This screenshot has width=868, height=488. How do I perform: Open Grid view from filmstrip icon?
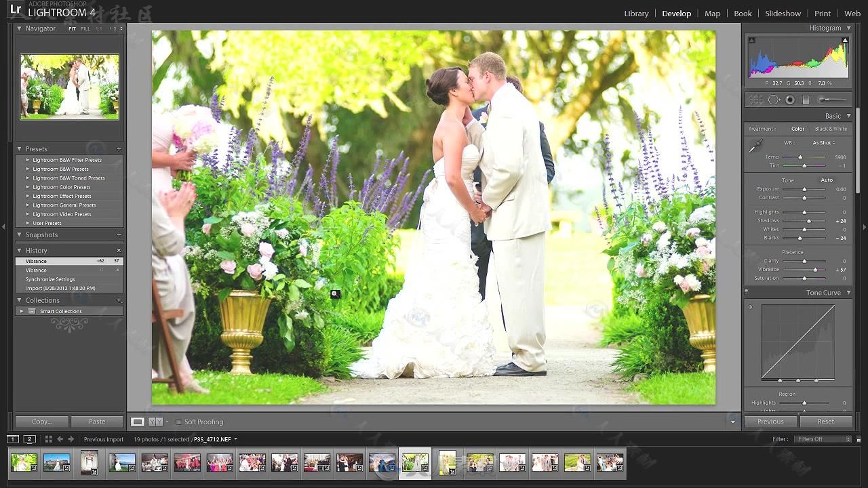(48, 439)
